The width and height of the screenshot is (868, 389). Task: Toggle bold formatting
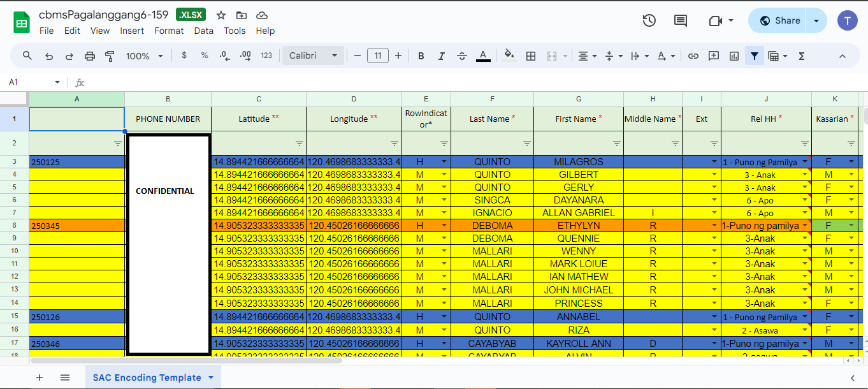pyautogui.click(x=421, y=56)
